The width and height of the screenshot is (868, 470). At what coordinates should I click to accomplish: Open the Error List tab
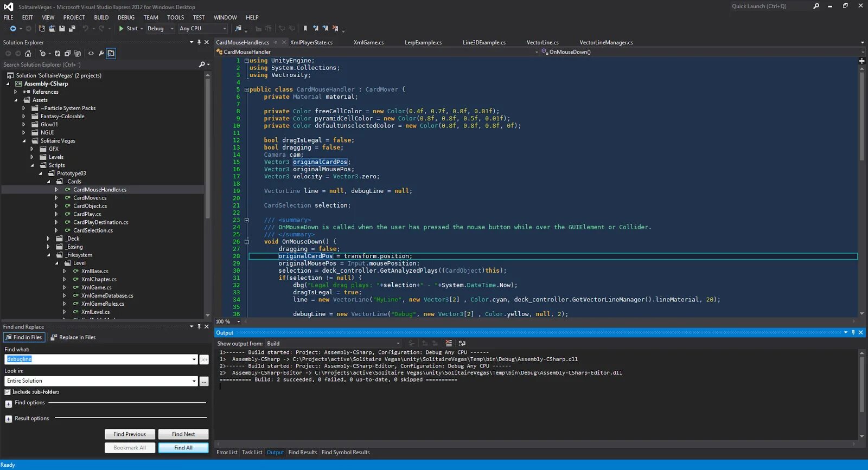pyautogui.click(x=227, y=452)
